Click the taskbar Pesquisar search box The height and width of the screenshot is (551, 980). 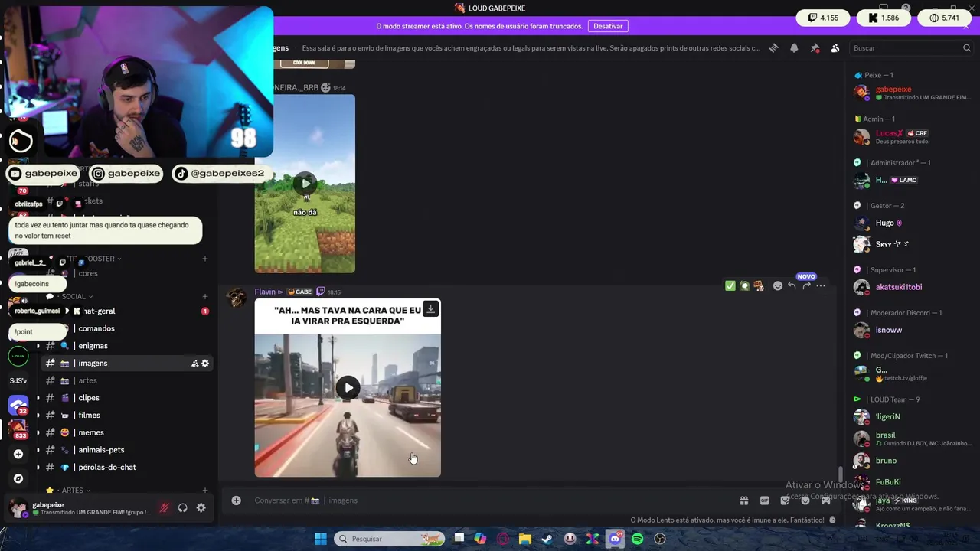(390, 539)
